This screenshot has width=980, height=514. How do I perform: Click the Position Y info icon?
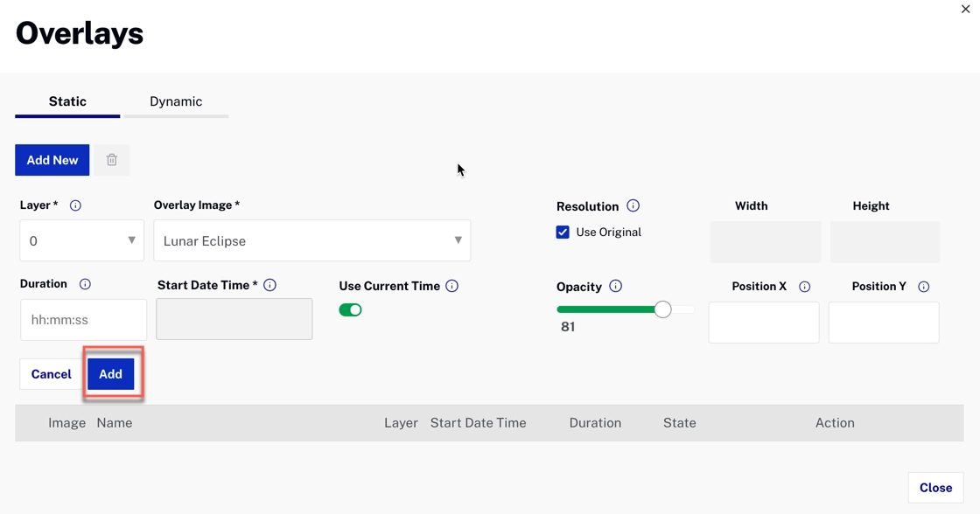pyautogui.click(x=924, y=286)
